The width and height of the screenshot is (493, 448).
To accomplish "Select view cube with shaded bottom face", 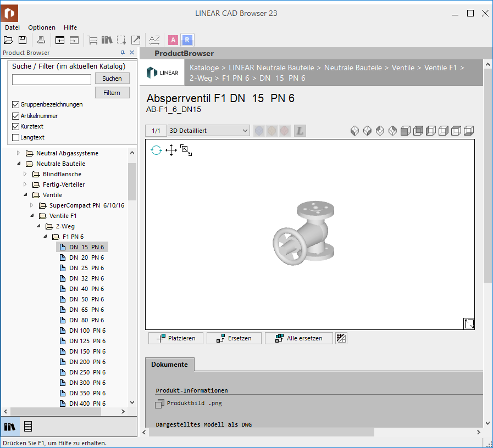I will [x=469, y=131].
